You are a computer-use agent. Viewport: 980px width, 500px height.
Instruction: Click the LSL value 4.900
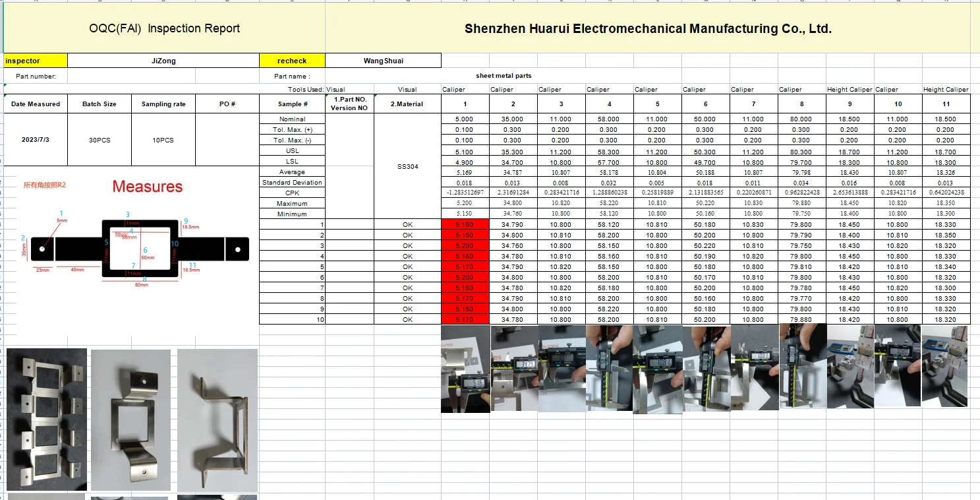point(465,162)
